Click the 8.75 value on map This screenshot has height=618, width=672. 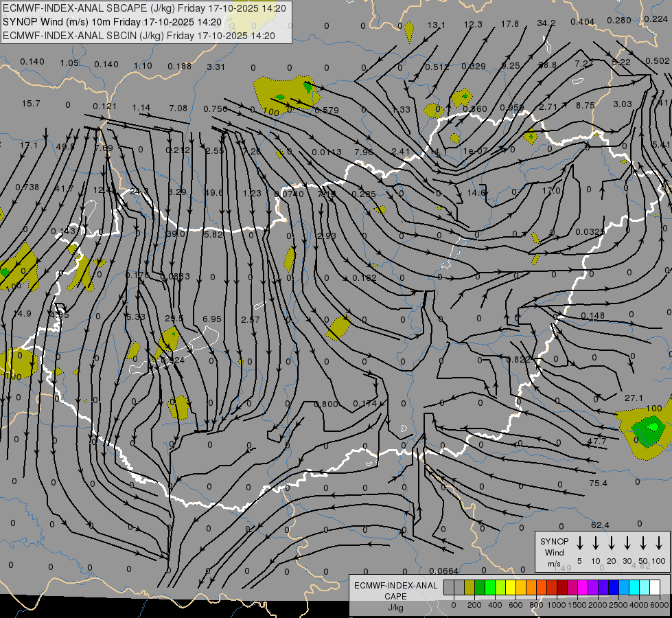pyautogui.click(x=585, y=105)
